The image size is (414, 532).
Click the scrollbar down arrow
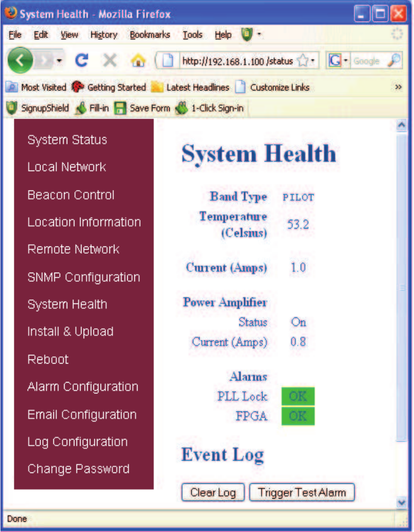402,502
